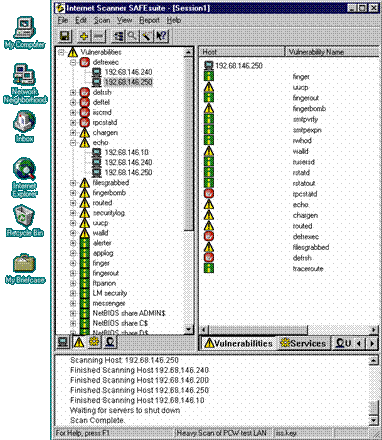Select host 192.68.146.10 under echo

click(127, 152)
